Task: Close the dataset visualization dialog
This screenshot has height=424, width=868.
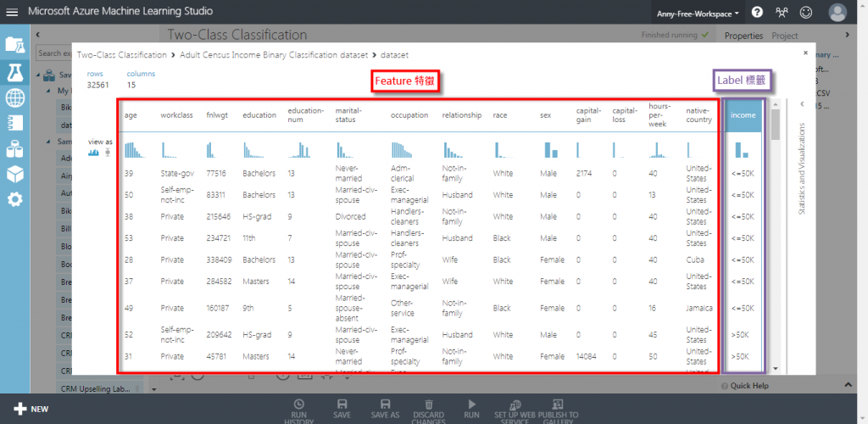Action: (805, 53)
